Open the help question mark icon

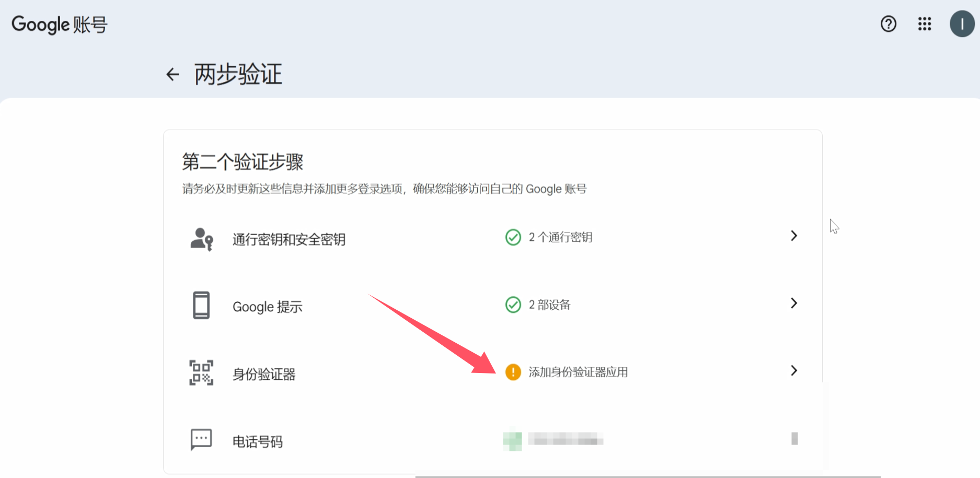(x=888, y=24)
